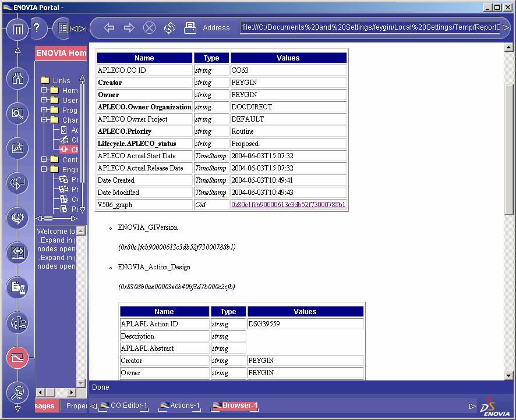Click the highlighted red graph icon in sidebar

(18, 358)
